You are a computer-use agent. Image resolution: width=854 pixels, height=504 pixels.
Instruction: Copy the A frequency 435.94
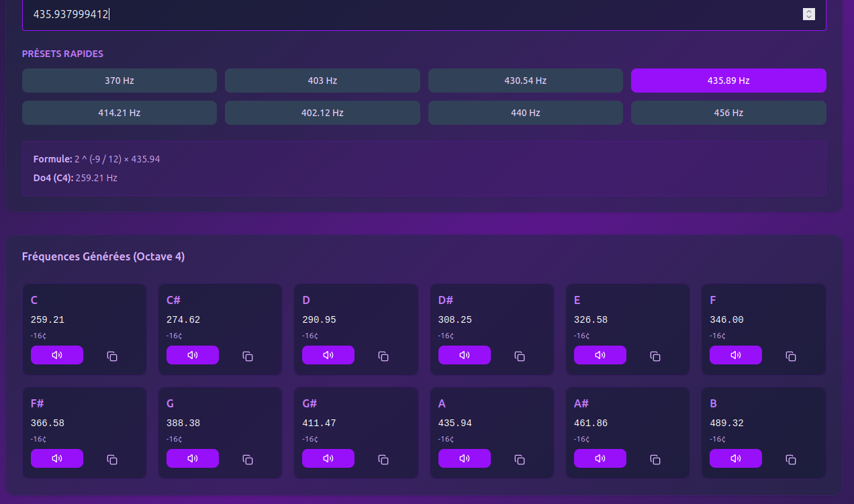click(520, 459)
